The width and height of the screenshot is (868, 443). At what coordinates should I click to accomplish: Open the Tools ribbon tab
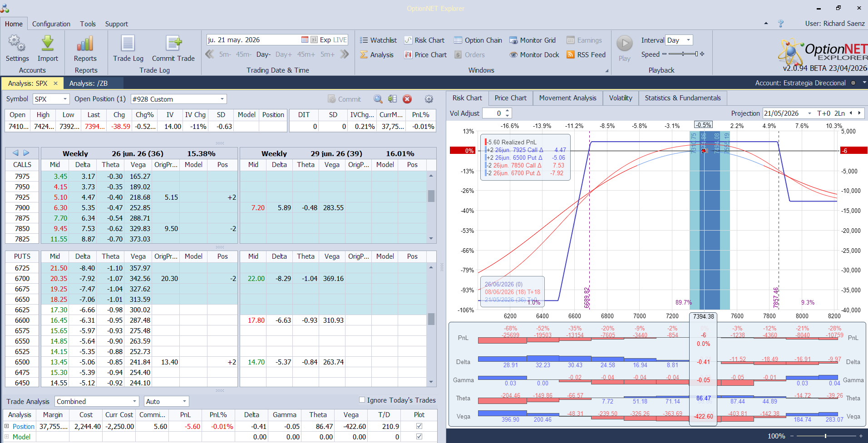pyautogui.click(x=88, y=24)
